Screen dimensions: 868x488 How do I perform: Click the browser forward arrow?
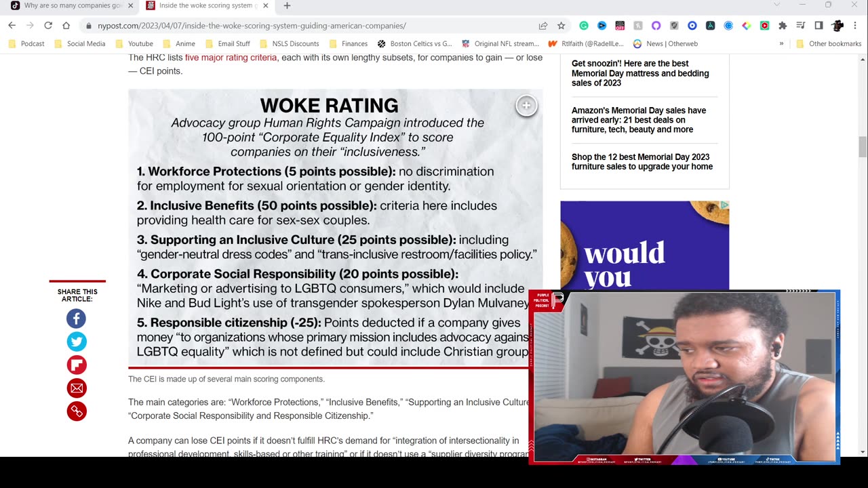[30, 26]
